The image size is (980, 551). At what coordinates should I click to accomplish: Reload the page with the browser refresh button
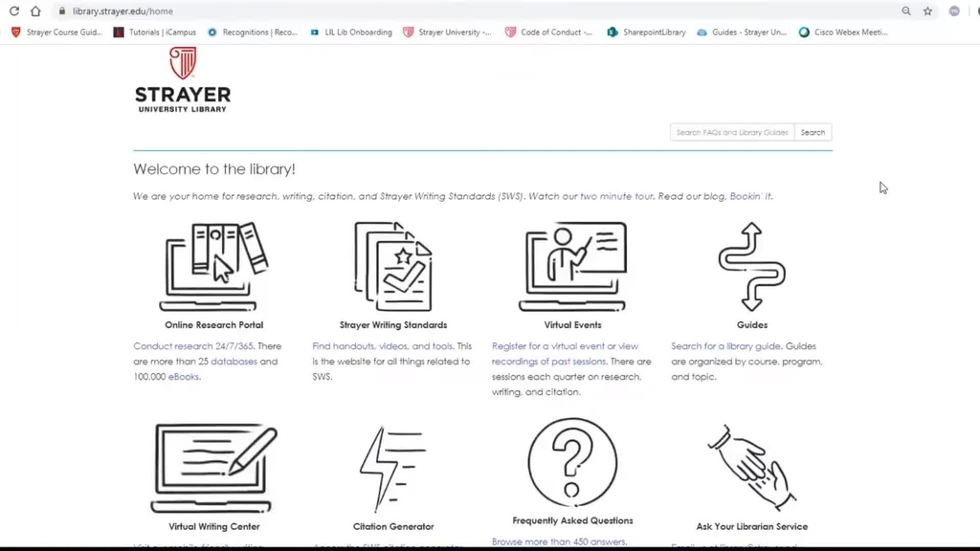(x=14, y=11)
